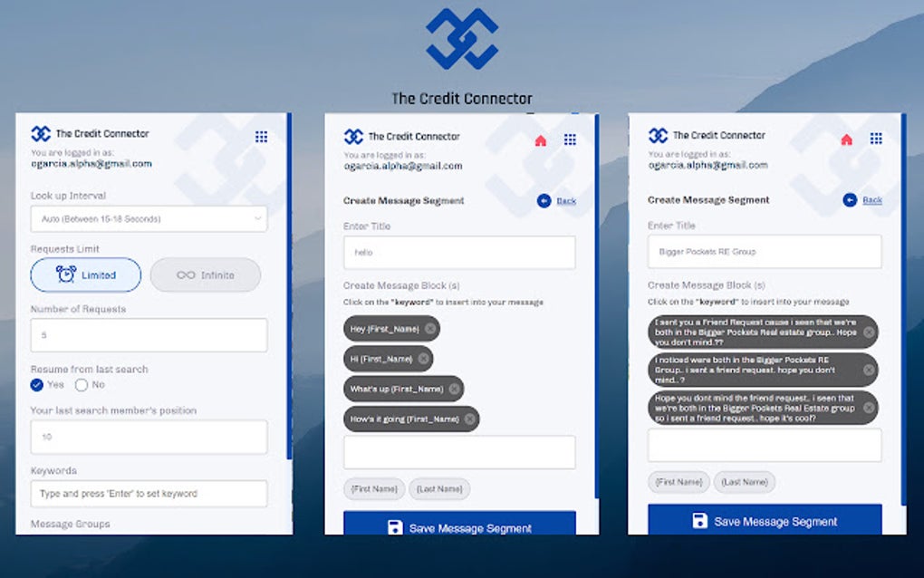The height and width of the screenshot is (578, 924).
Task: Click red home icon in middle panel
Action: tap(541, 140)
